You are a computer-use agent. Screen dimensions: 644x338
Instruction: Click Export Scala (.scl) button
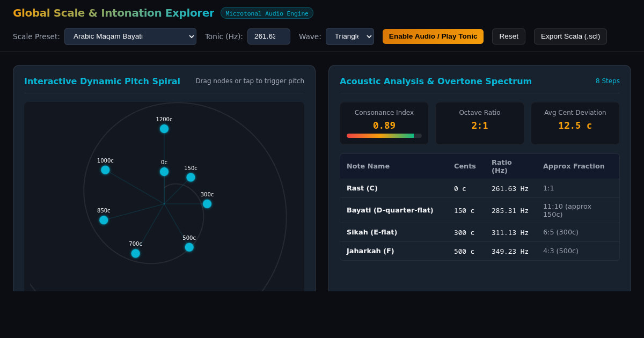tap(570, 36)
